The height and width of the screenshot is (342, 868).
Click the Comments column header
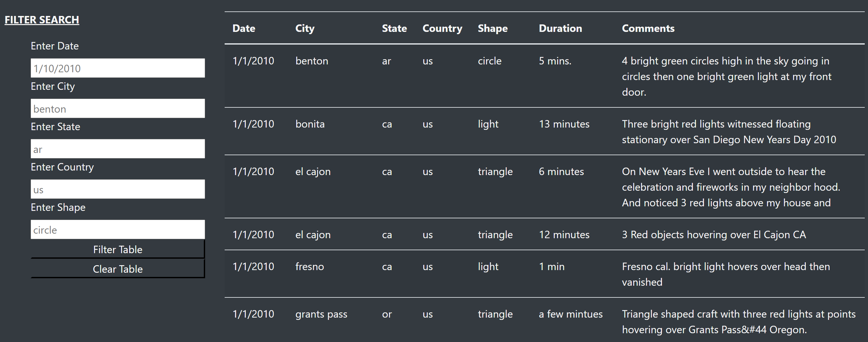[648, 28]
